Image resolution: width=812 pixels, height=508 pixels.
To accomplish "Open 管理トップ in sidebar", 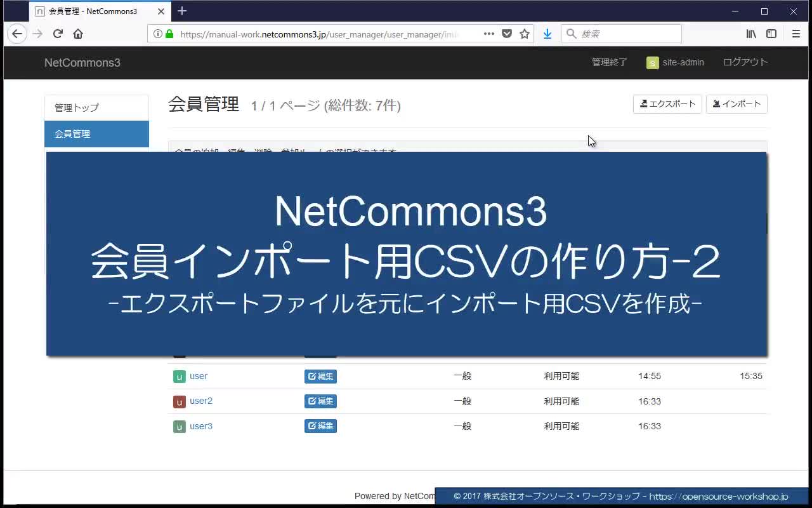I will point(96,108).
